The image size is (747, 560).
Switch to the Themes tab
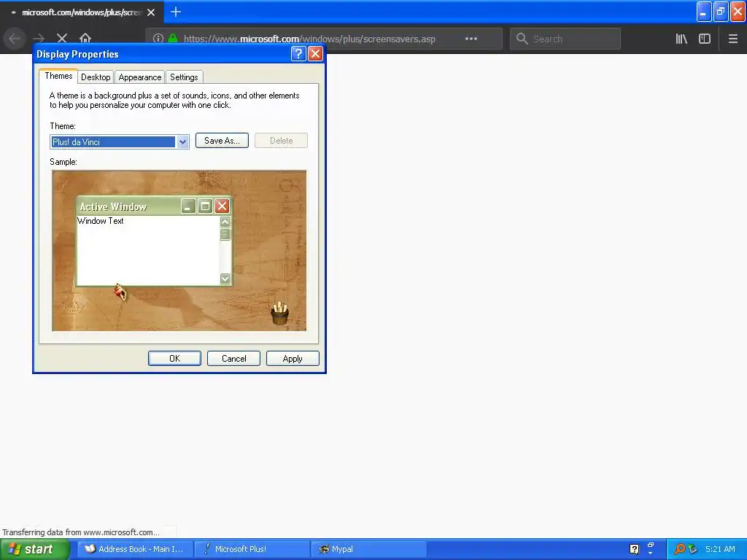[58, 76]
